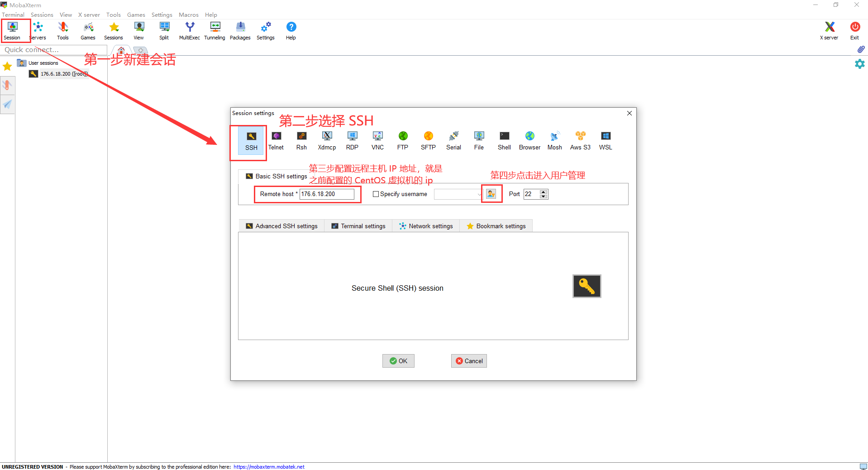Select the 176.6.18.200 saved session
The height and width of the screenshot is (470, 868).
point(59,74)
